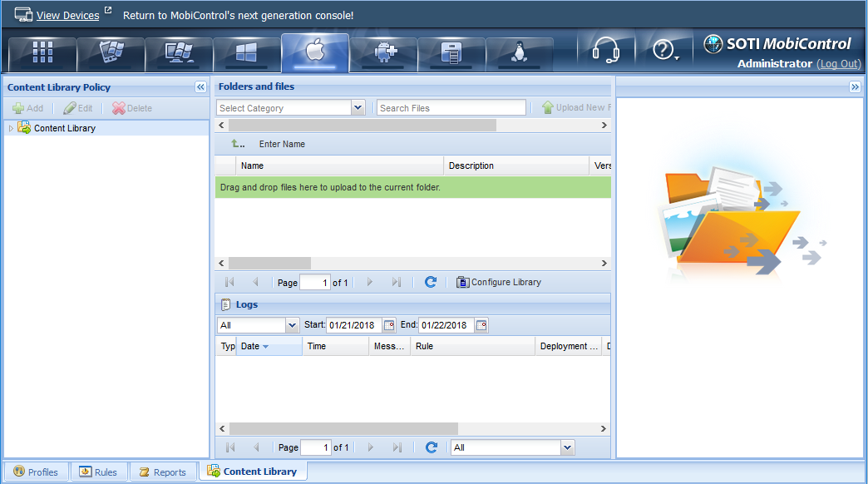
Task: Click the Log Out link
Action: click(x=838, y=64)
